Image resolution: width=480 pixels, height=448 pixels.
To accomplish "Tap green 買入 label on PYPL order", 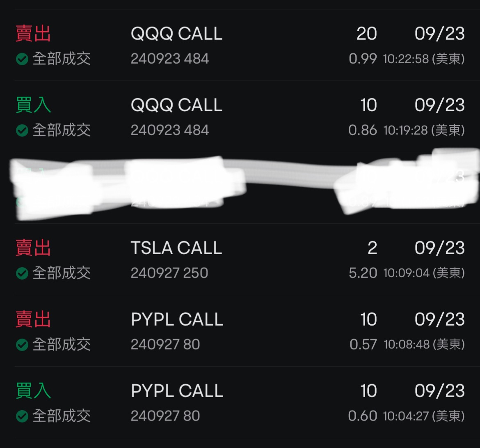I will [33, 391].
